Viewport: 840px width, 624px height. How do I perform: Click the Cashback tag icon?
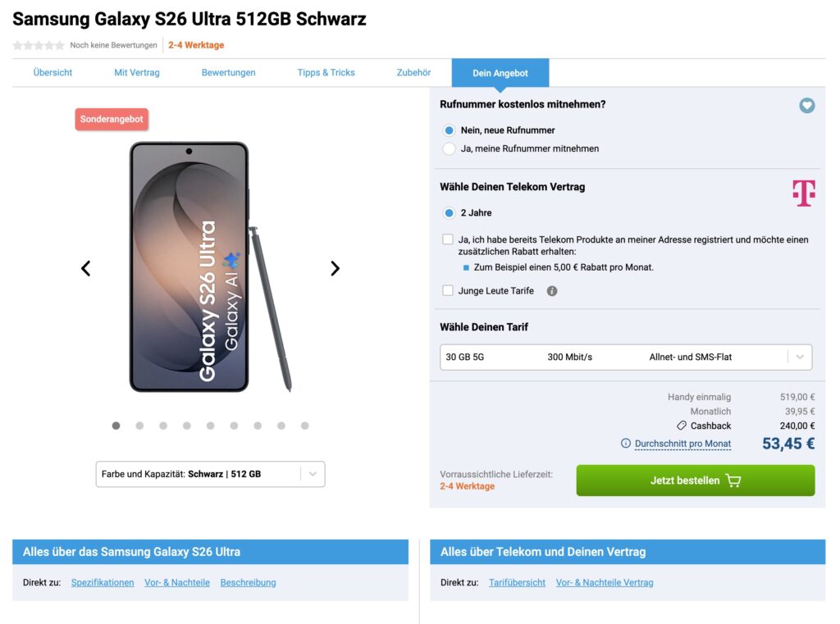[681, 426]
